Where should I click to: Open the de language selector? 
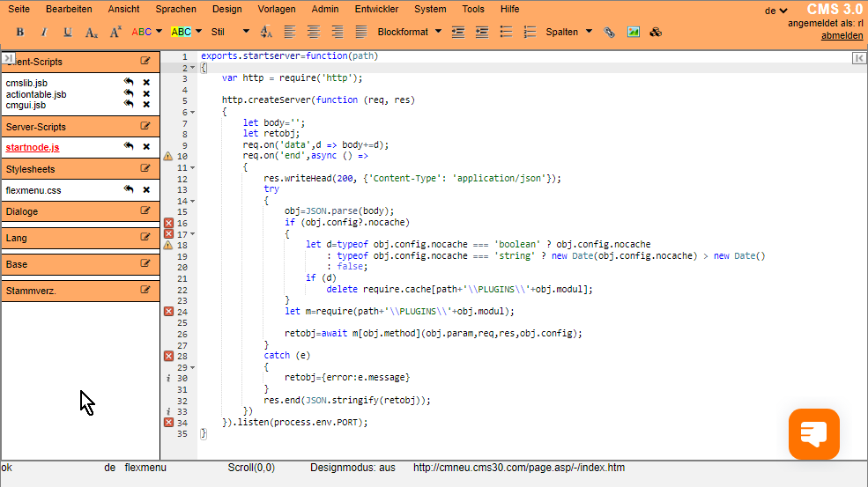tap(775, 11)
